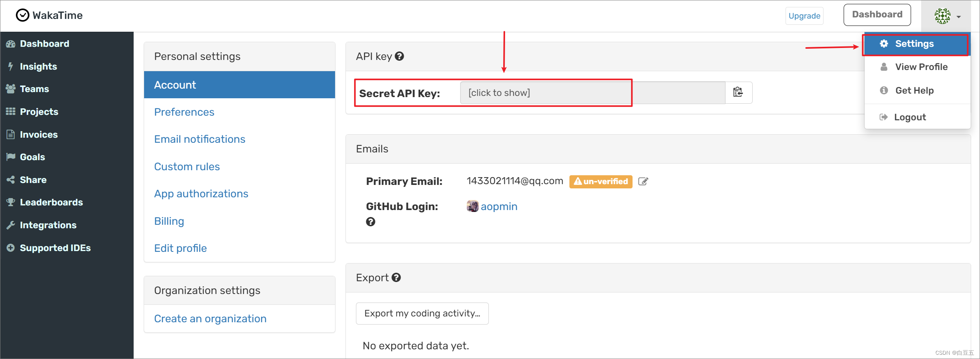This screenshot has height=359, width=980.
Task: Click the 'Personal settings' heading
Action: (197, 56)
